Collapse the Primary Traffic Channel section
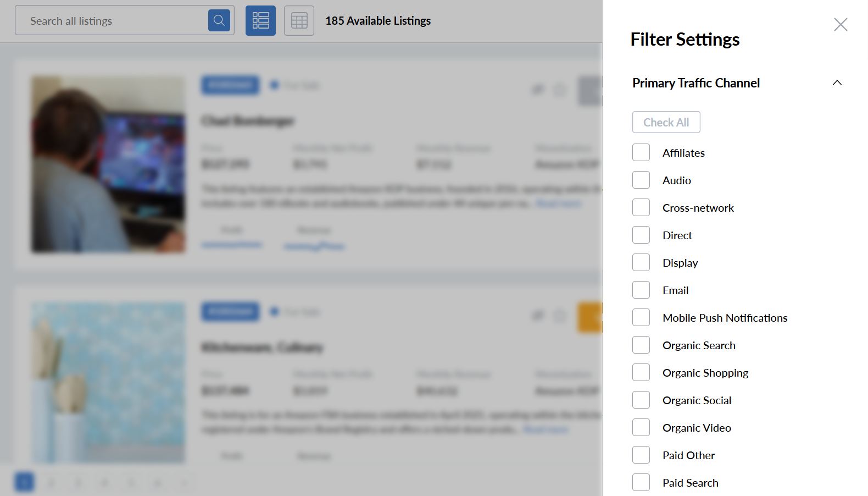This screenshot has height=496, width=868. click(837, 83)
